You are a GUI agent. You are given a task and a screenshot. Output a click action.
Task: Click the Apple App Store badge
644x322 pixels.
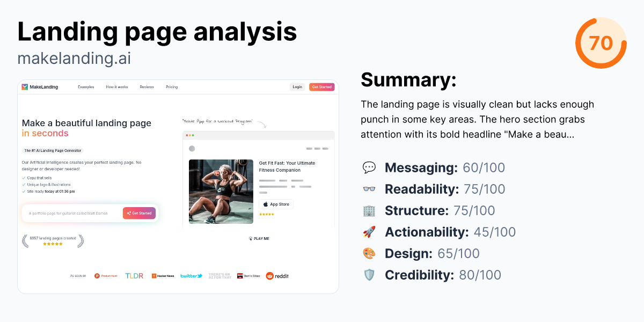(276, 204)
